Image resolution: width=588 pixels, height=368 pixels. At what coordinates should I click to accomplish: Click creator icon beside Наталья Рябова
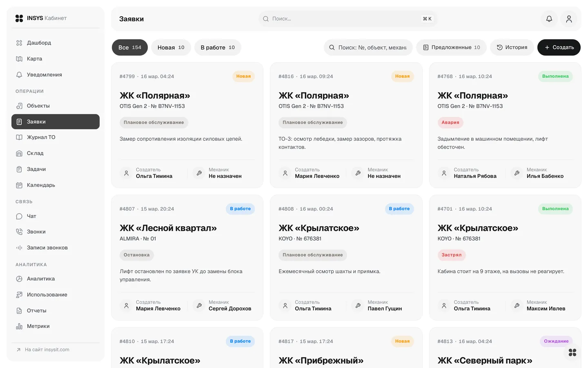444,173
